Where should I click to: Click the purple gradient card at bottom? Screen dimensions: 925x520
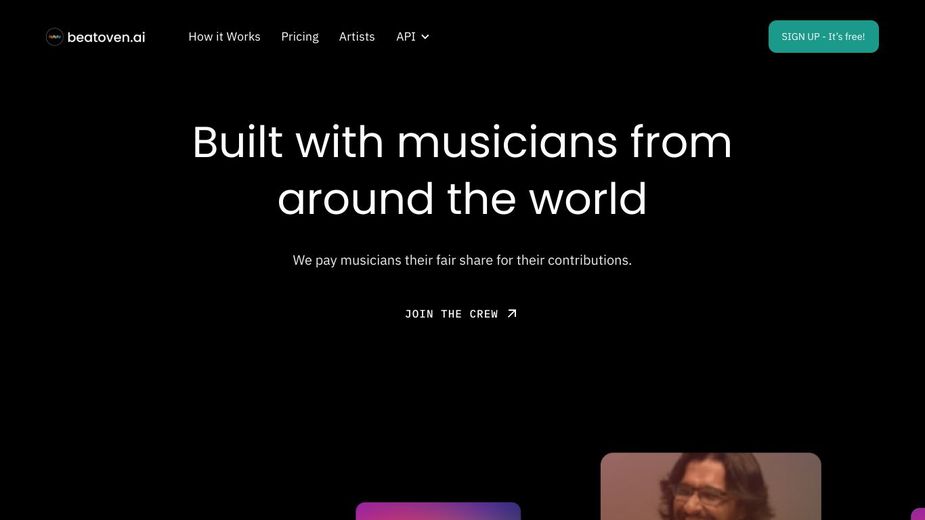(x=438, y=511)
